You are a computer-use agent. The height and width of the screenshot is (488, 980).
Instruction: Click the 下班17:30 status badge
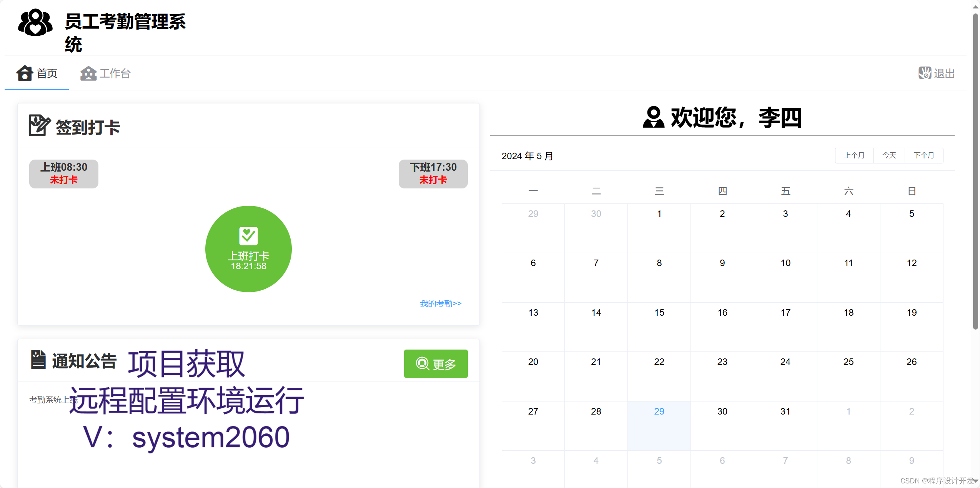433,174
